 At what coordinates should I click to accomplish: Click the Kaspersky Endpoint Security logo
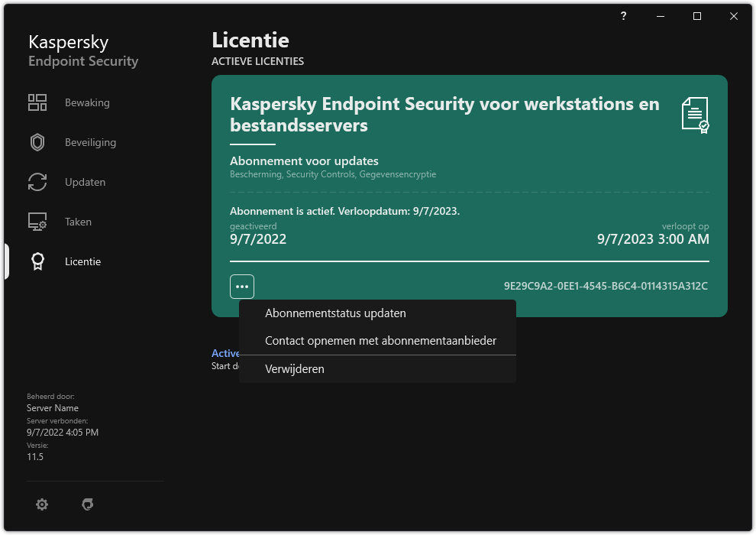coord(82,50)
